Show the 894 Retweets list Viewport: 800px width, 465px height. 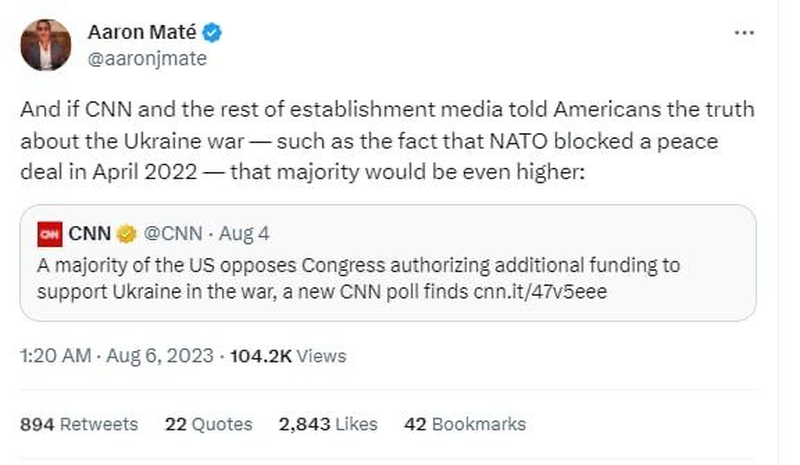79,424
